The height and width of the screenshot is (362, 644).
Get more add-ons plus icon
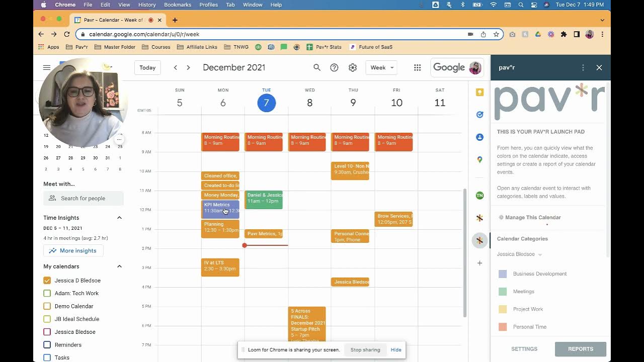point(479,263)
